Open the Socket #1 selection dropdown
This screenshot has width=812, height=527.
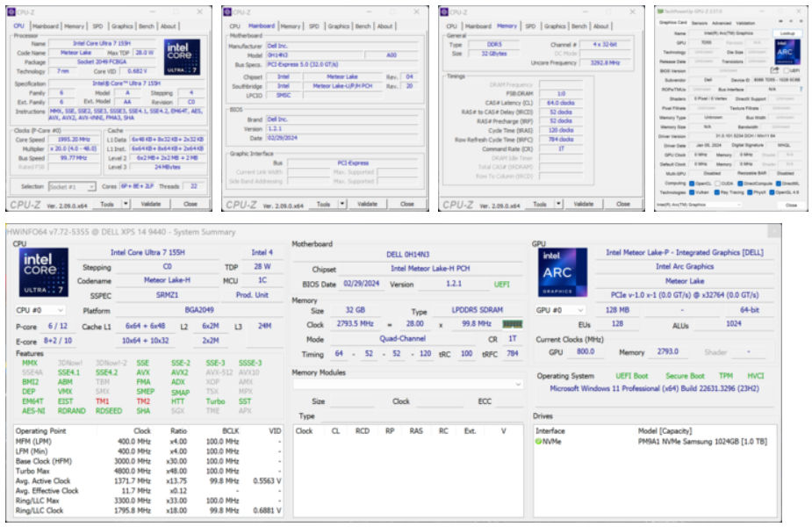[x=72, y=186]
